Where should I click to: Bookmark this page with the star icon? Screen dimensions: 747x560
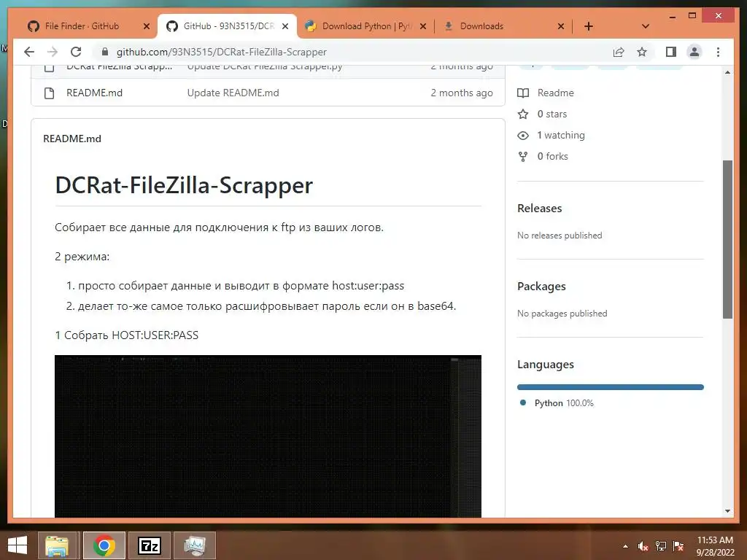(x=642, y=52)
